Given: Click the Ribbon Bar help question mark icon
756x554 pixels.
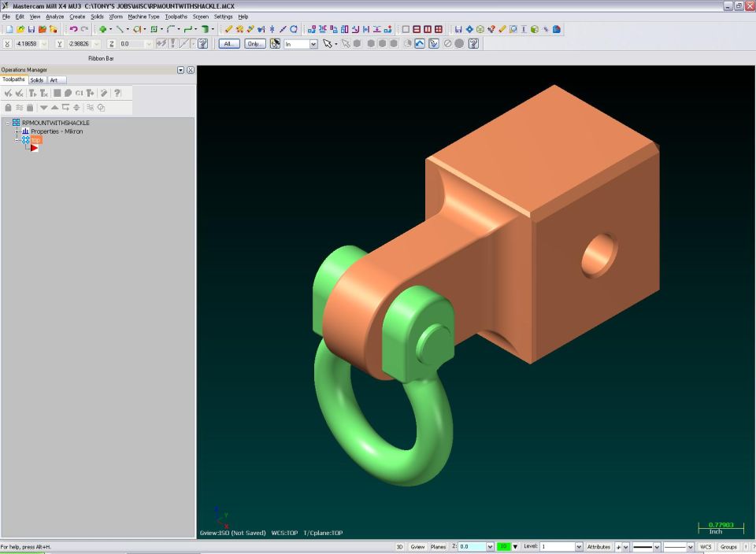Looking at the screenshot, I should 203,44.
